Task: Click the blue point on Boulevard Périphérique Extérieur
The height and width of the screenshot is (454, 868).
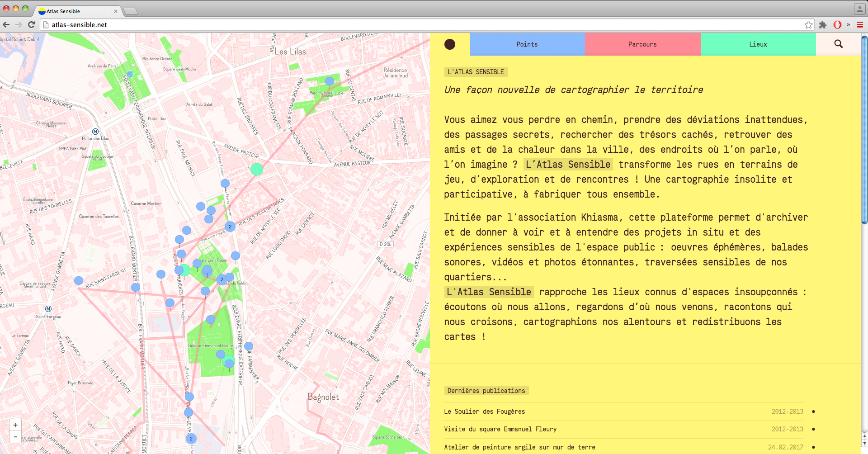Action: pos(249,346)
